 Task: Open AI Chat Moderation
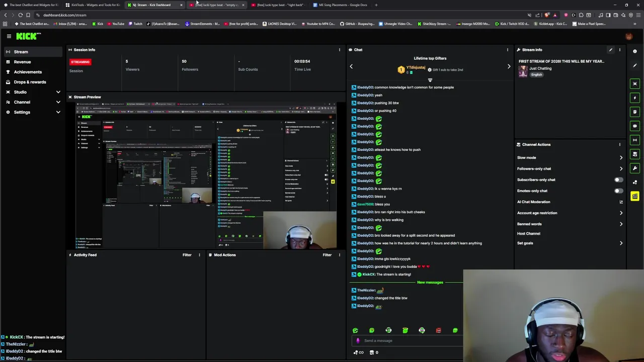coord(570,202)
